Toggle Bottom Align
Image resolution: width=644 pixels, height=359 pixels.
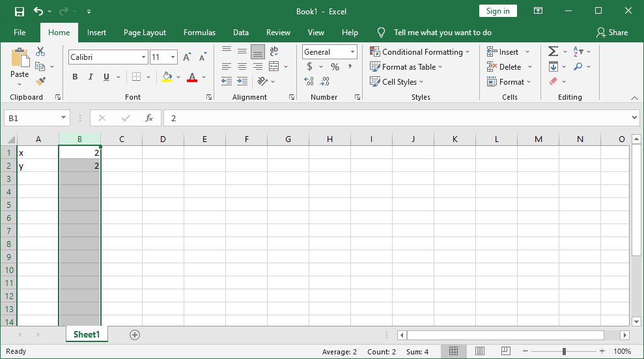pos(257,51)
